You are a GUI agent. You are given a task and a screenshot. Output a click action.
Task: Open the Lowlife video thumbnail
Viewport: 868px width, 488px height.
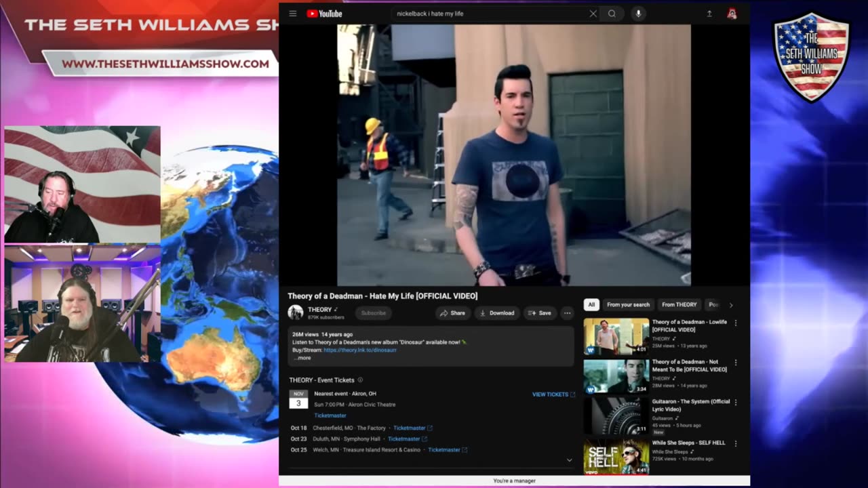616,337
